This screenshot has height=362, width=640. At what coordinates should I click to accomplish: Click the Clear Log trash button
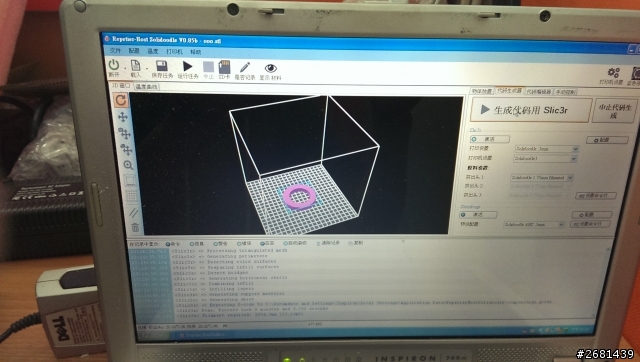[328, 243]
